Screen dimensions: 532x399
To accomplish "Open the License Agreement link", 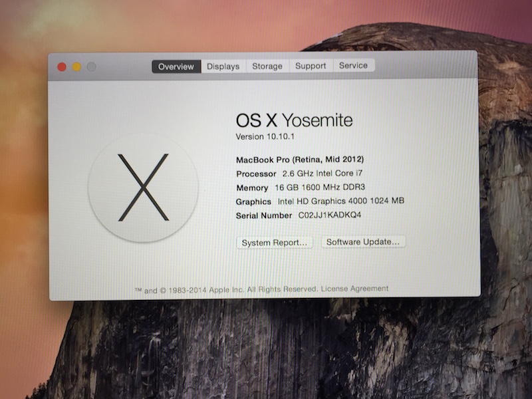I will (x=354, y=289).
